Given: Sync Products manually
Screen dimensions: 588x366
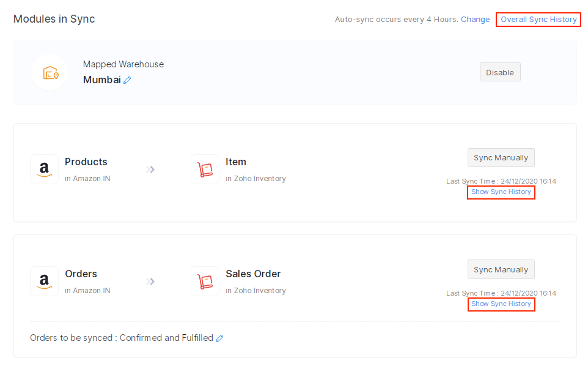Looking at the screenshot, I should 501,157.
